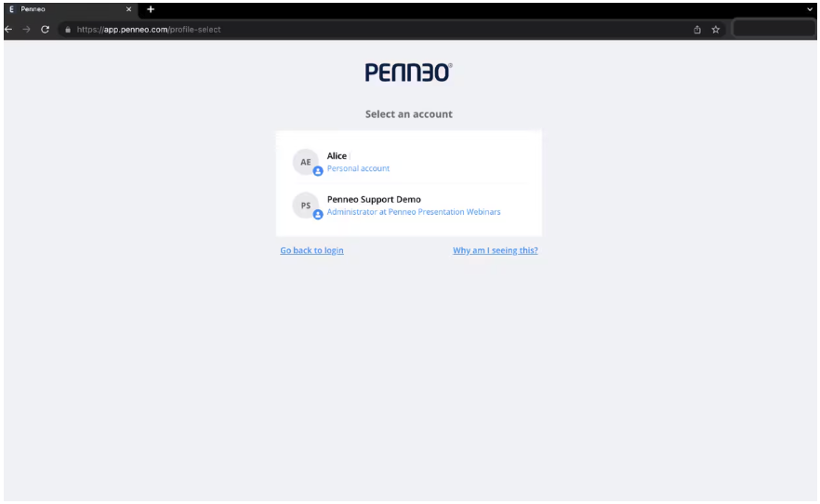Click the AE avatar for Alice
This screenshot has width=820, height=504.
click(306, 162)
